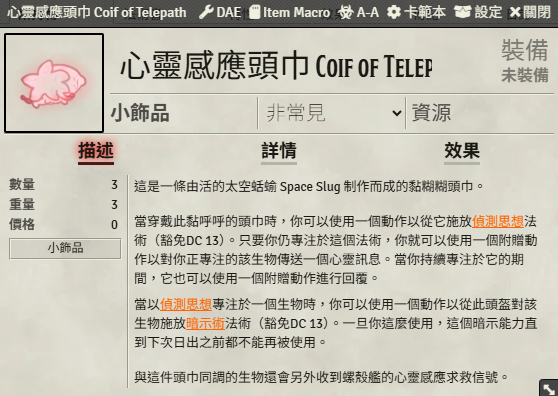Open the DAE wrench icon
The image size is (558, 396).
pyautogui.click(x=206, y=12)
